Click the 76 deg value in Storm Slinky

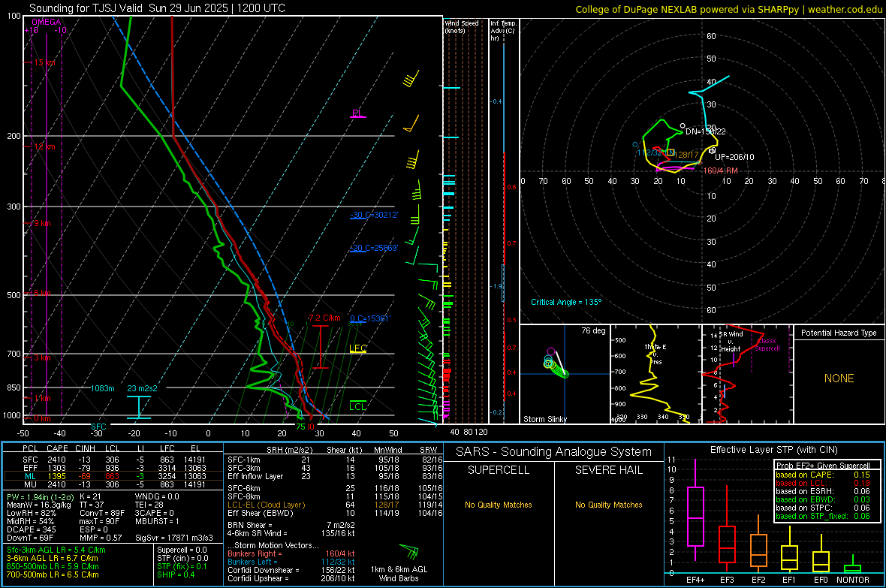coord(593,330)
